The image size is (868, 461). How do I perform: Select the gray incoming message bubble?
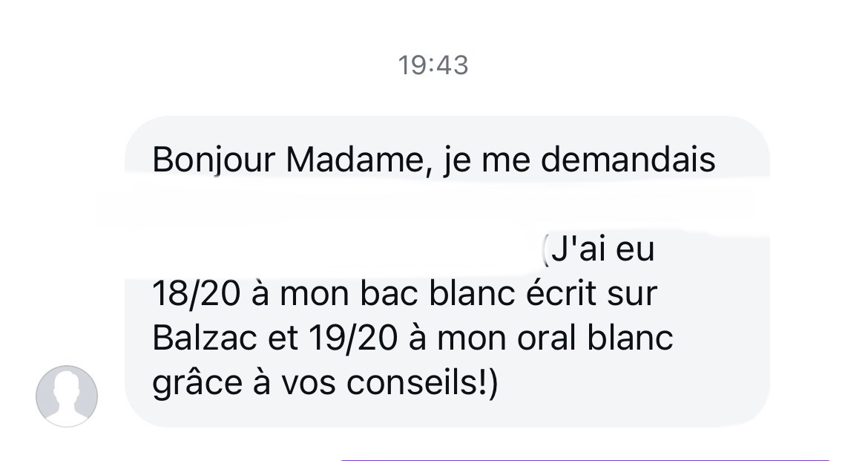pyautogui.click(x=447, y=272)
